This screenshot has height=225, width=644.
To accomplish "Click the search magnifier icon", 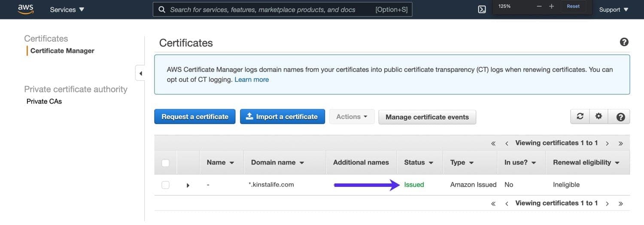I will tap(162, 9).
